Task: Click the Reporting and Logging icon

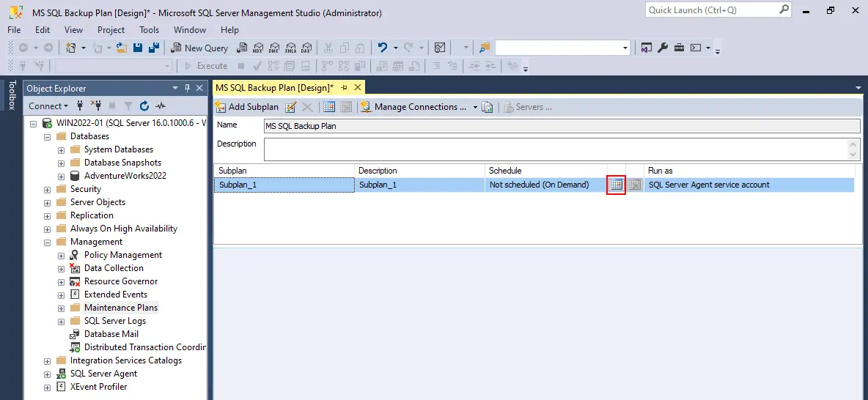Action: point(487,107)
